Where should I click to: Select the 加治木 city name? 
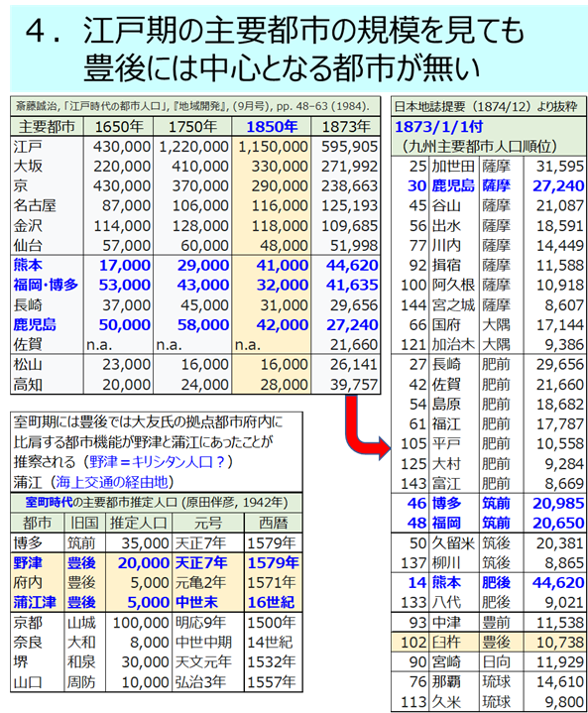pos(453,345)
